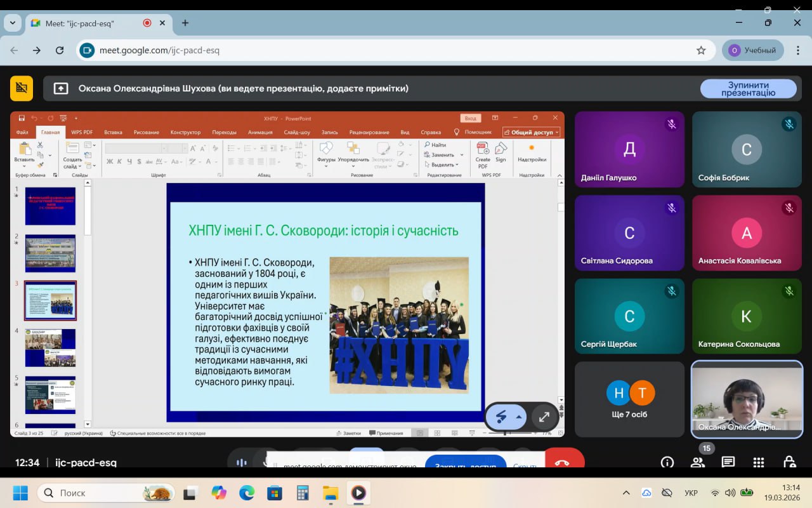Screen dimensions: 812x508
Task: Open meeting details info icon
Action: (x=667, y=462)
